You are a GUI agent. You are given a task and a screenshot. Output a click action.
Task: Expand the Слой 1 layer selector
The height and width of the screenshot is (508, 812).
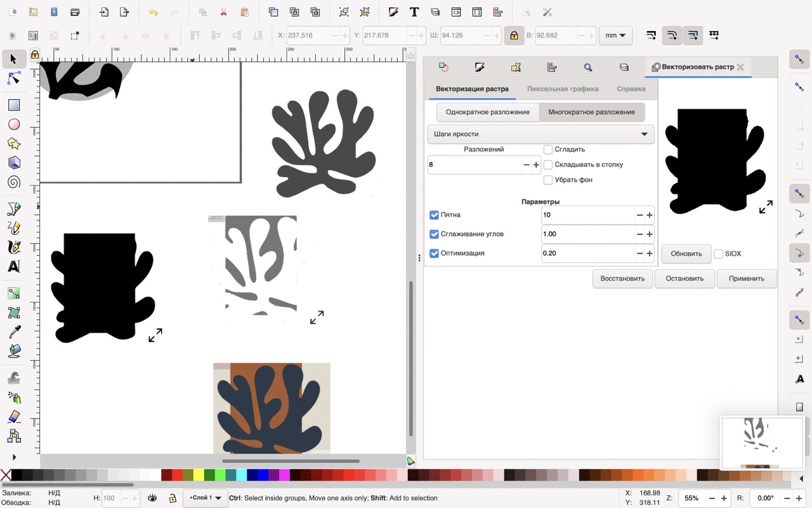pyautogui.click(x=205, y=498)
